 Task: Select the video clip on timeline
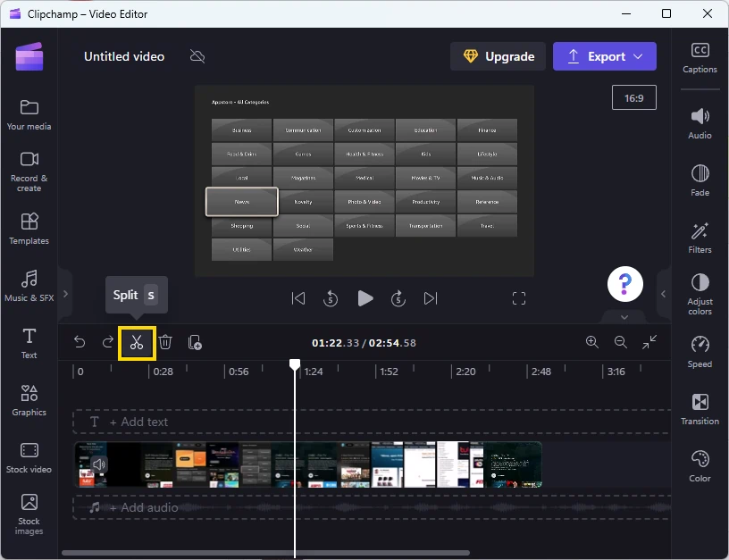(308, 464)
